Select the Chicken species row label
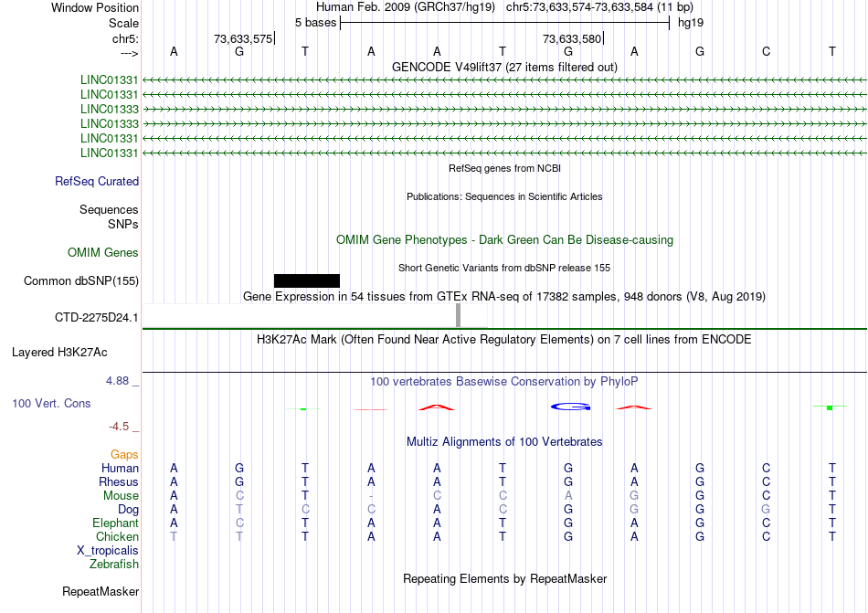Image resolution: width=868 pixels, height=613 pixels. (117, 536)
